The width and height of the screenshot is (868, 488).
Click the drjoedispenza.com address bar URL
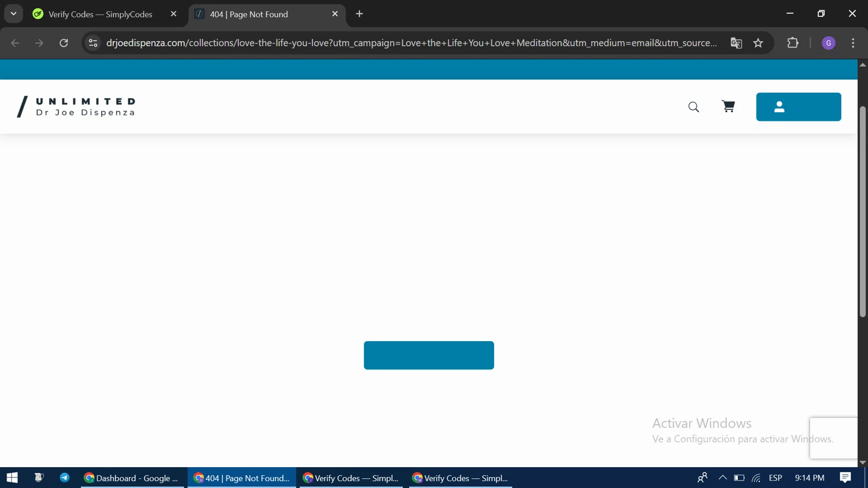pos(411,43)
